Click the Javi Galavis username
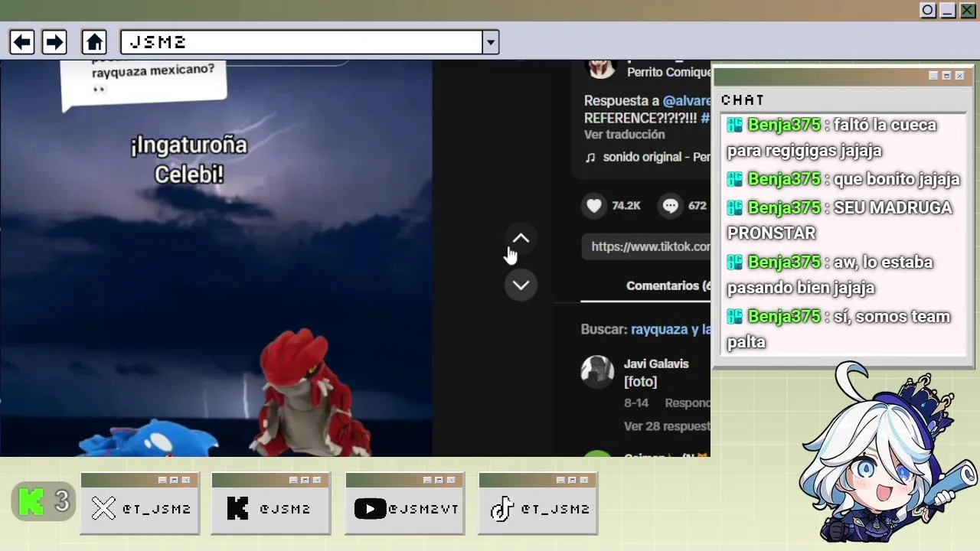The height and width of the screenshot is (551, 980). (x=656, y=364)
